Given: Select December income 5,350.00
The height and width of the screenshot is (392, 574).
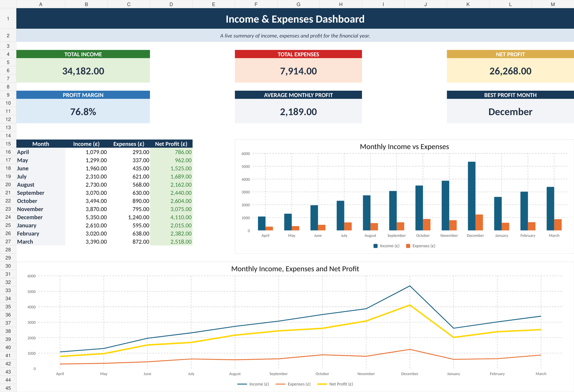Looking at the screenshot, I should (x=86, y=217).
